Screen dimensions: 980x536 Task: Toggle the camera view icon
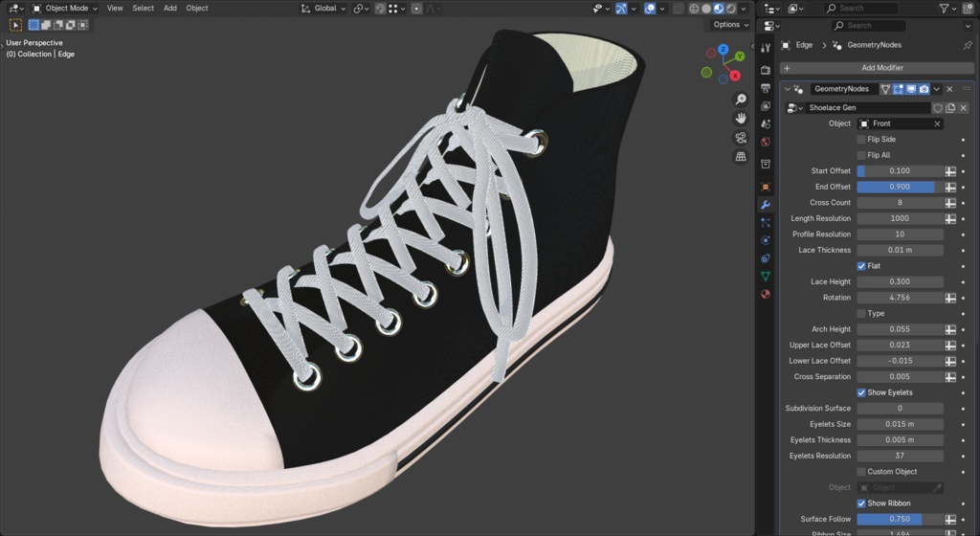[x=741, y=138]
